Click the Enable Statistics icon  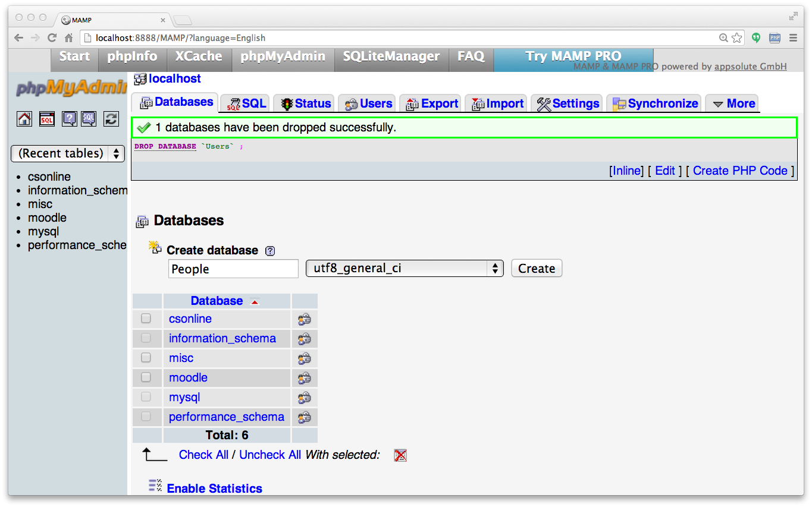point(155,486)
